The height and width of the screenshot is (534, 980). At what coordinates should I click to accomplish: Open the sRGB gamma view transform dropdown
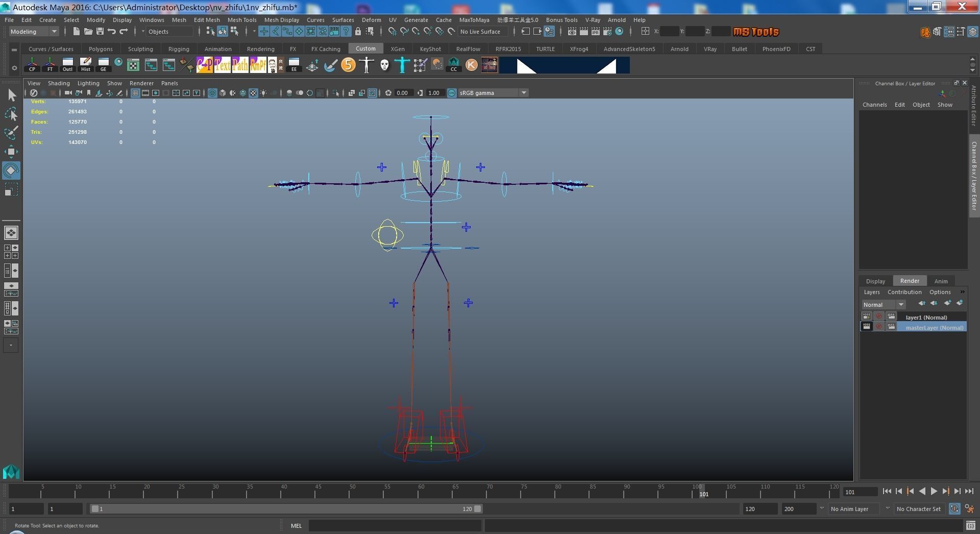(493, 93)
